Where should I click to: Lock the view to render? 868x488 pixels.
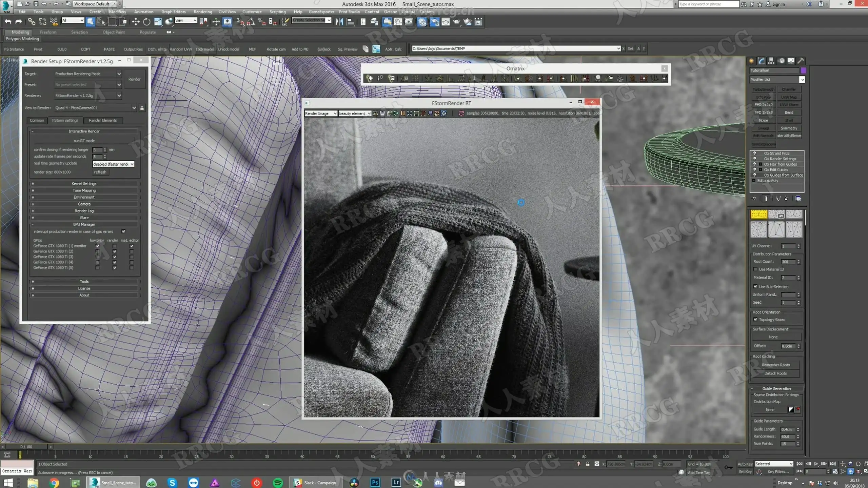coord(142,108)
